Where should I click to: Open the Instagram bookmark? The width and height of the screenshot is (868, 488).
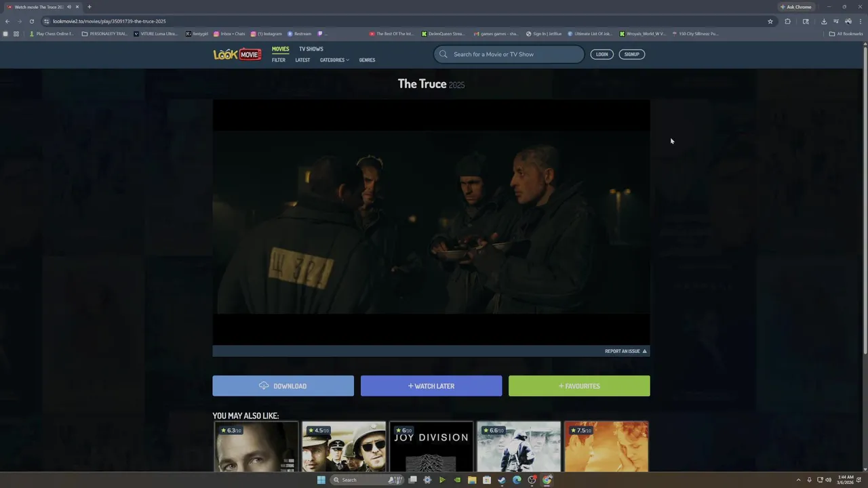[x=266, y=34]
